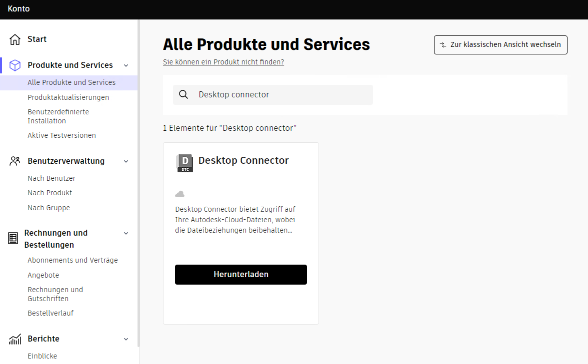Collapse the Benutzerverwaltung section chevron
This screenshot has width=588, height=364.
click(126, 161)
